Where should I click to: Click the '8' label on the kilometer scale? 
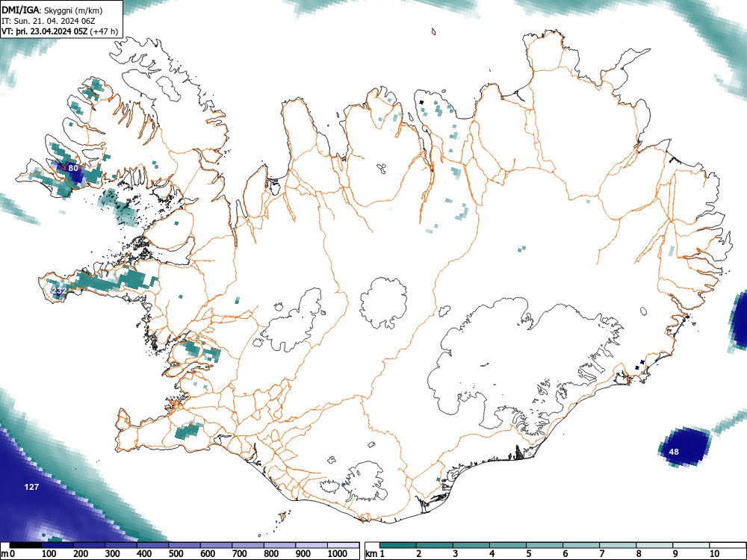pos(639,554)
